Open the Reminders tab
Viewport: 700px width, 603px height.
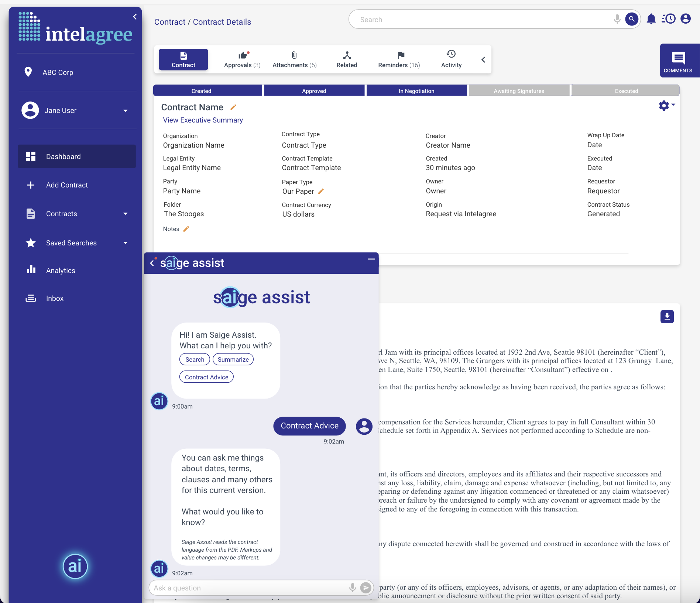399,60
